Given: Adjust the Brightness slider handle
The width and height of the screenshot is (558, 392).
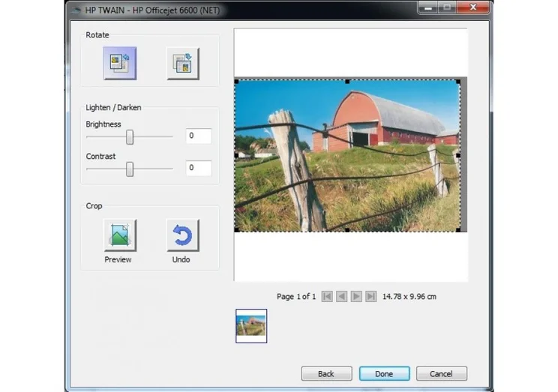Looking at the screenshot, I should point(130,137).
